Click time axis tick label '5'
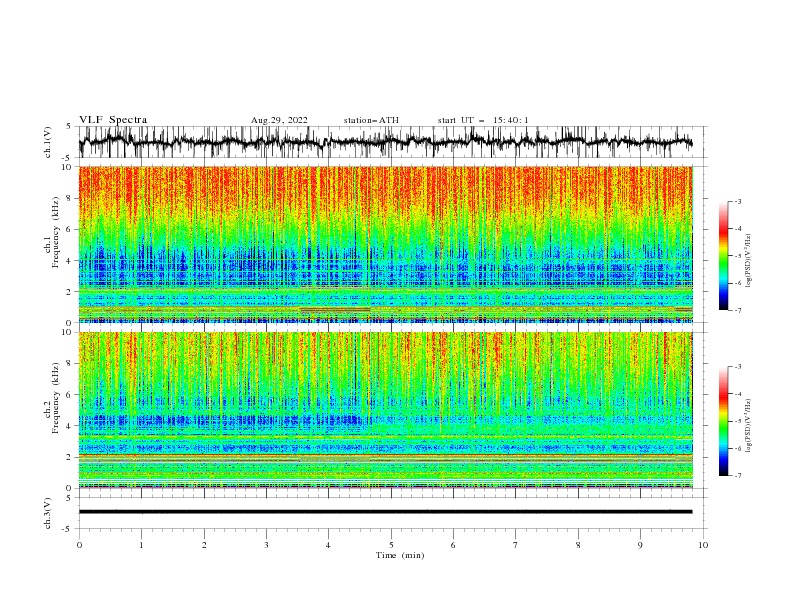The width and height of the screenshot is (792, 612). pos(391,545)
